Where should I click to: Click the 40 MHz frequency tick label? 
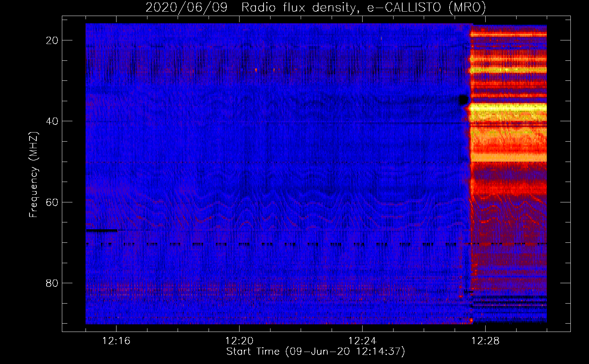pos(52,121)
